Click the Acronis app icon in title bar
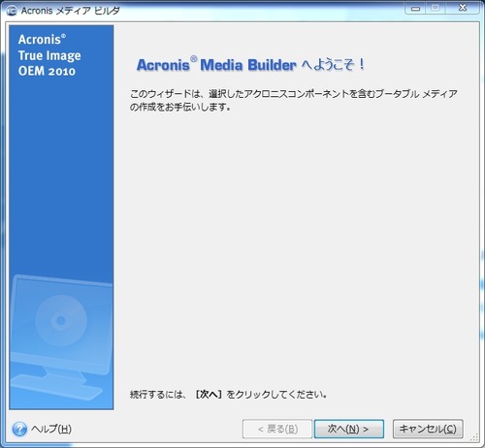The height and width of the screenshot is (448, 485). coord(12,11)
